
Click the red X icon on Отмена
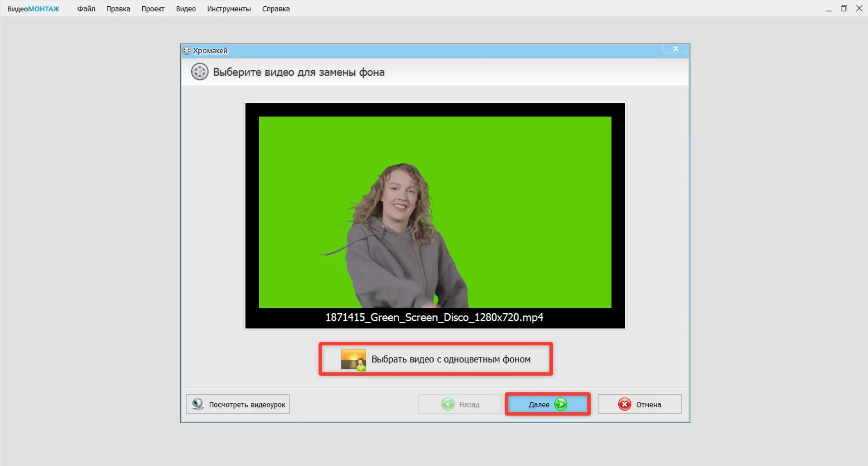pos(625,404)
